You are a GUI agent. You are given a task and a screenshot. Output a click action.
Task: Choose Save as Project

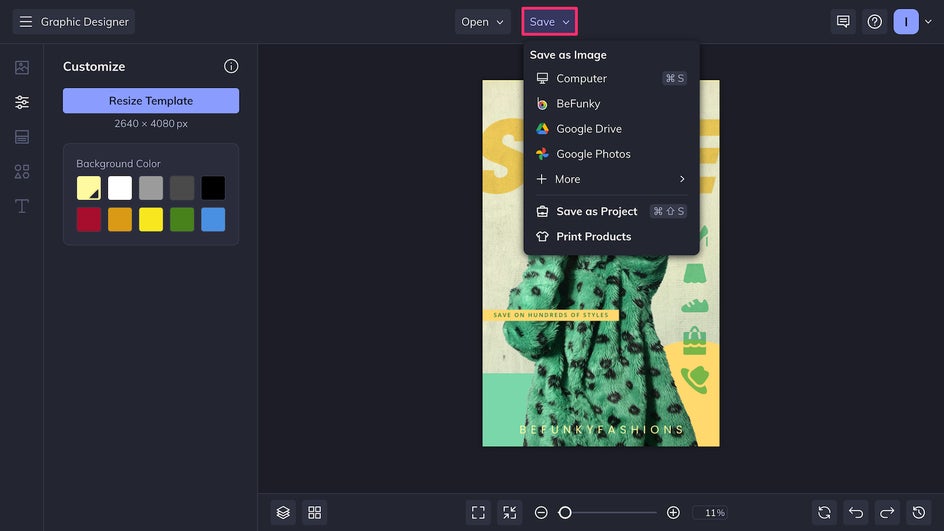(611, 211)
